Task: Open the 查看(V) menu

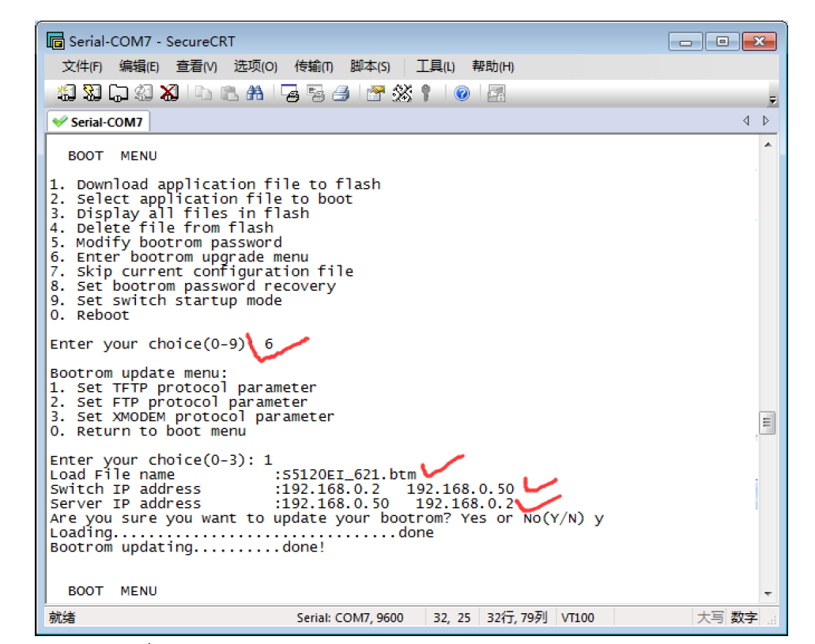Action: coord(197,66)
